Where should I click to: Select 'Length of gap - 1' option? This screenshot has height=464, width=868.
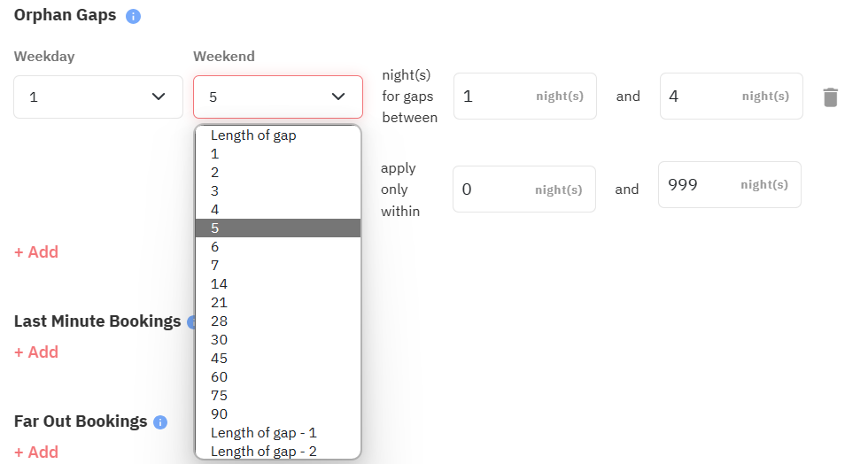point(263,433)
